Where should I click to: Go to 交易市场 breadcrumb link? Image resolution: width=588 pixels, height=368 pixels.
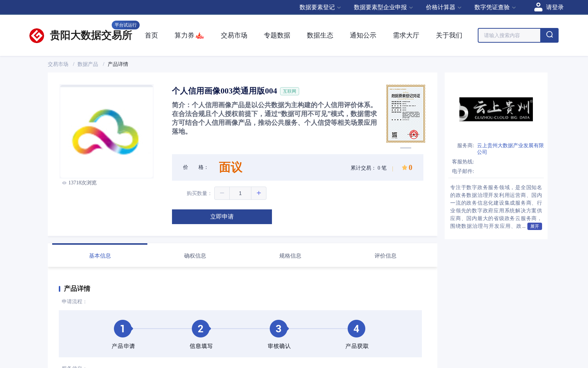click(58, 64)
